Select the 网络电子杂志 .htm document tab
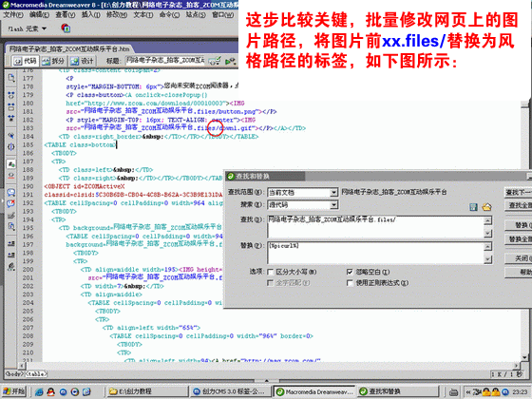 click(x=68, y=48)
